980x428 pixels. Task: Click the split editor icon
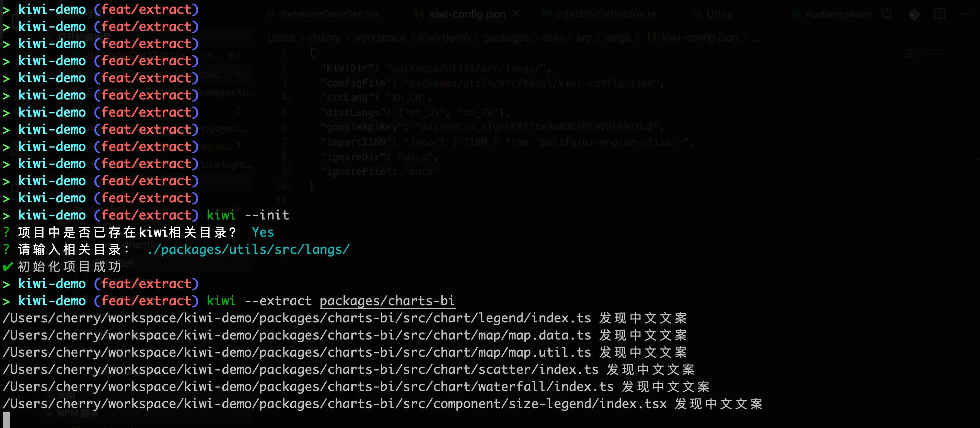coord(939,14)
